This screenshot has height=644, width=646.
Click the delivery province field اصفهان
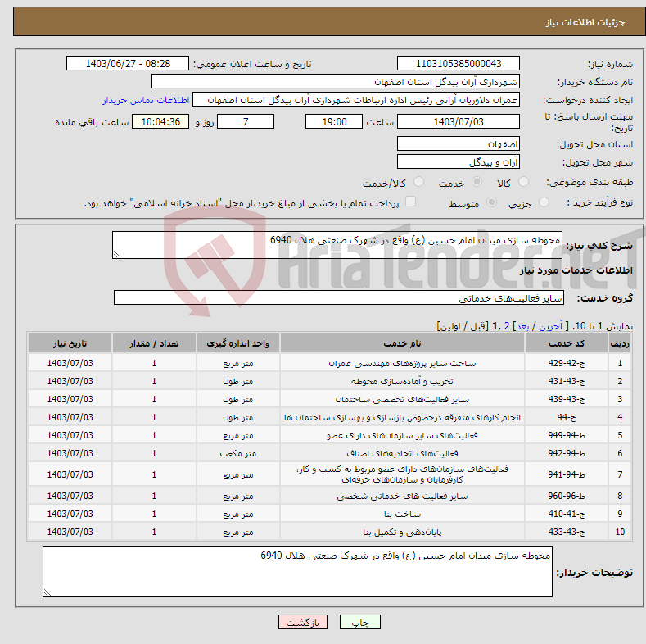(x=459, y=144)
